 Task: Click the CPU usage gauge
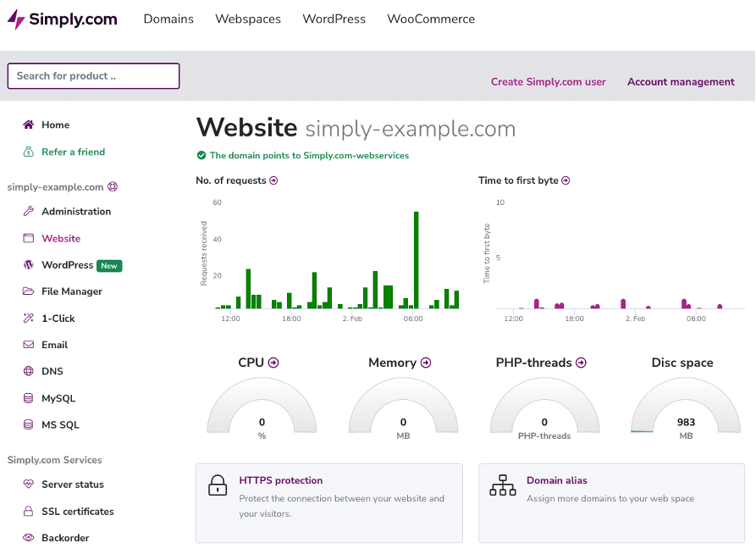coord(262,406)
